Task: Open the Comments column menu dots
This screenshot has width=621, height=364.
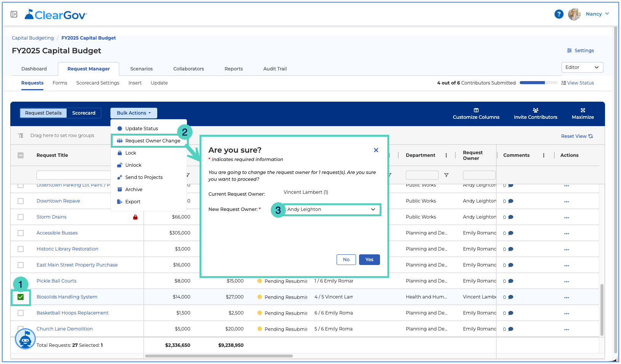Action: coord(544,155)
